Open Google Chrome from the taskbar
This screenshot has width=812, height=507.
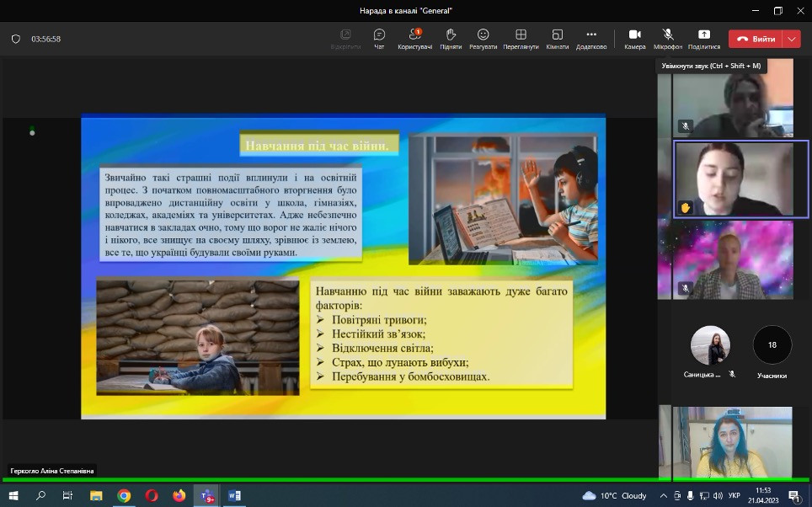click(124, 496)
